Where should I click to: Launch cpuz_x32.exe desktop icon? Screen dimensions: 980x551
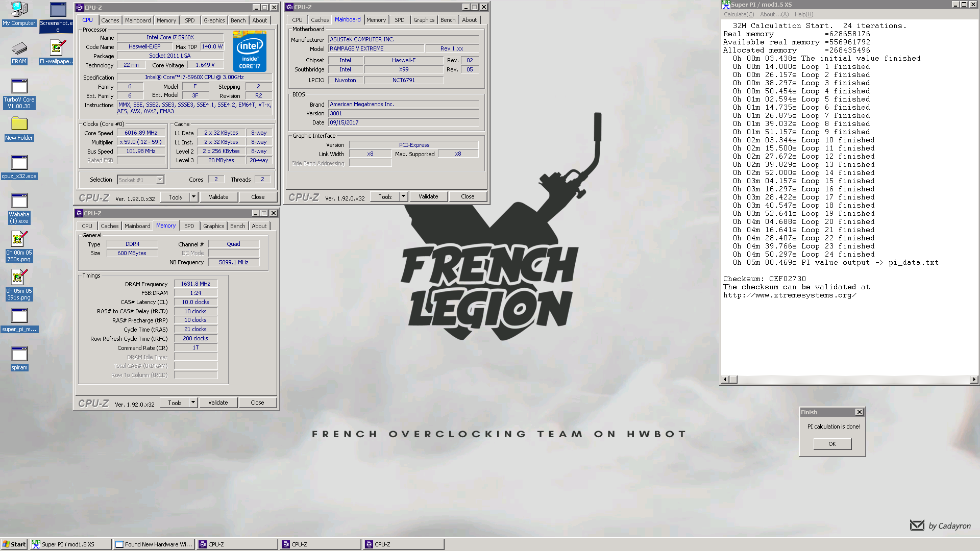click(19, 167)
